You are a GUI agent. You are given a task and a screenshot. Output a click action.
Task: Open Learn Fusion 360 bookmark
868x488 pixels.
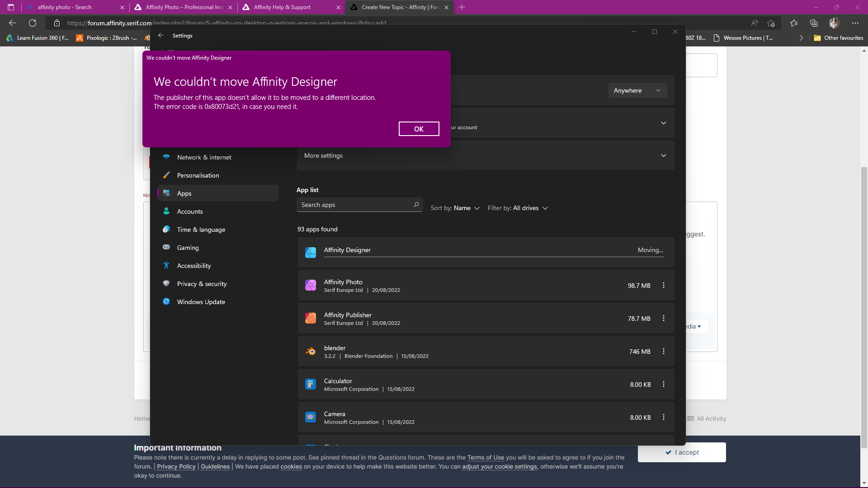(x=38, y=38)
